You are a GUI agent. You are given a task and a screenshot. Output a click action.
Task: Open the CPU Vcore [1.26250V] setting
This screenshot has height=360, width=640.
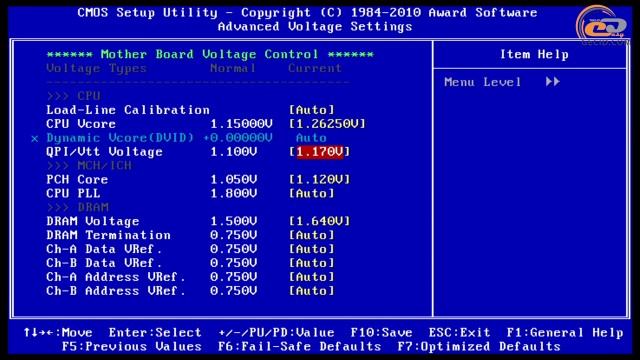pos(327,124)
